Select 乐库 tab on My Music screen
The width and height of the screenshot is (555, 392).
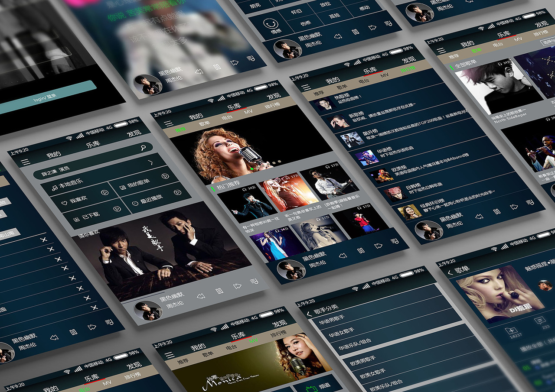93,144
